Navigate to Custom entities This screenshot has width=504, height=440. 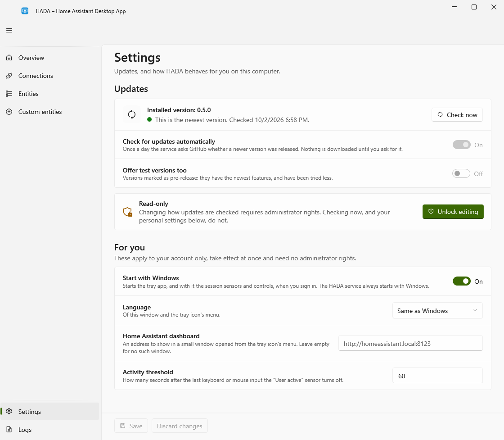tap(50, 112)
